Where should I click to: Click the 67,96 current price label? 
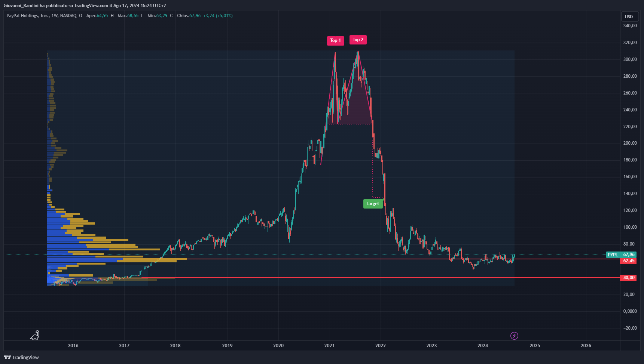pyautogui.click(x=629, y=255)
